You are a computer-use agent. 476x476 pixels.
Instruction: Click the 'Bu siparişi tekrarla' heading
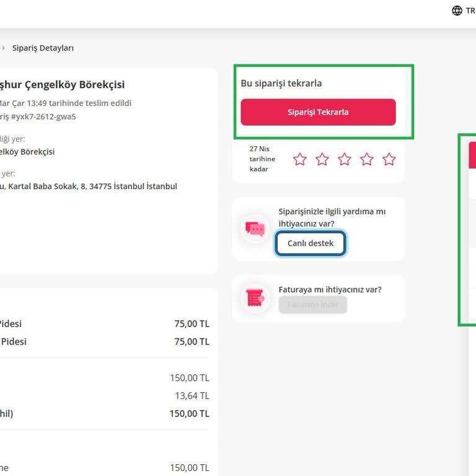point(281,83)
